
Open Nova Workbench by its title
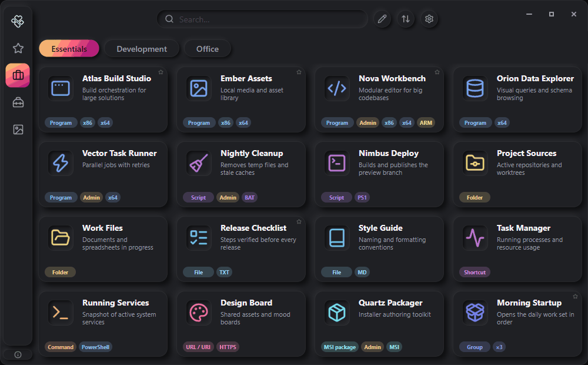[392, 78]
